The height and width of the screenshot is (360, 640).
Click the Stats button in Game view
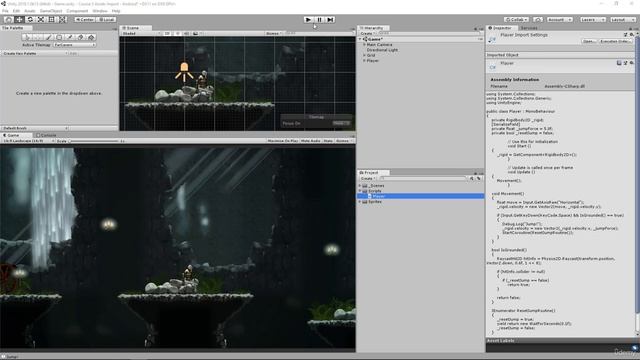coord(328,140)
